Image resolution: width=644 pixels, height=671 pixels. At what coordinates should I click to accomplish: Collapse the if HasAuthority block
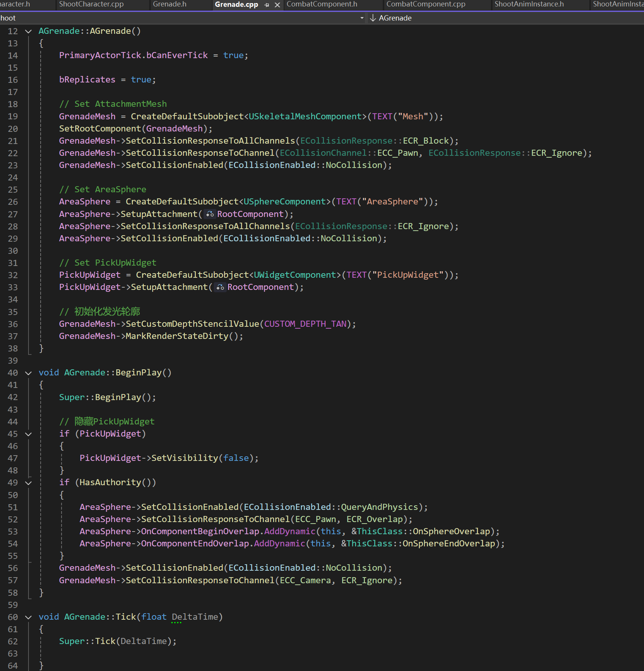pos(28,483)
